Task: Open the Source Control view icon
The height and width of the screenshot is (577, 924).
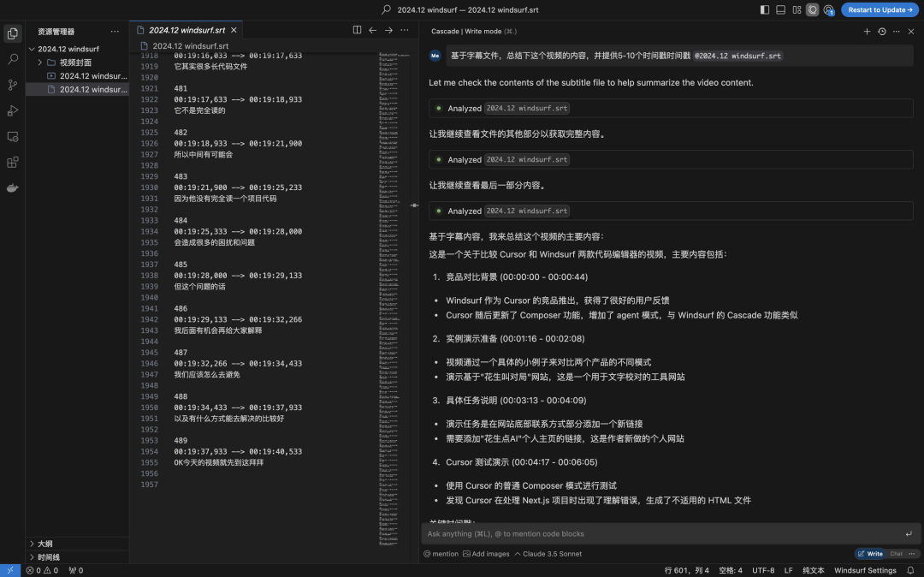Action: coord(13,85)
